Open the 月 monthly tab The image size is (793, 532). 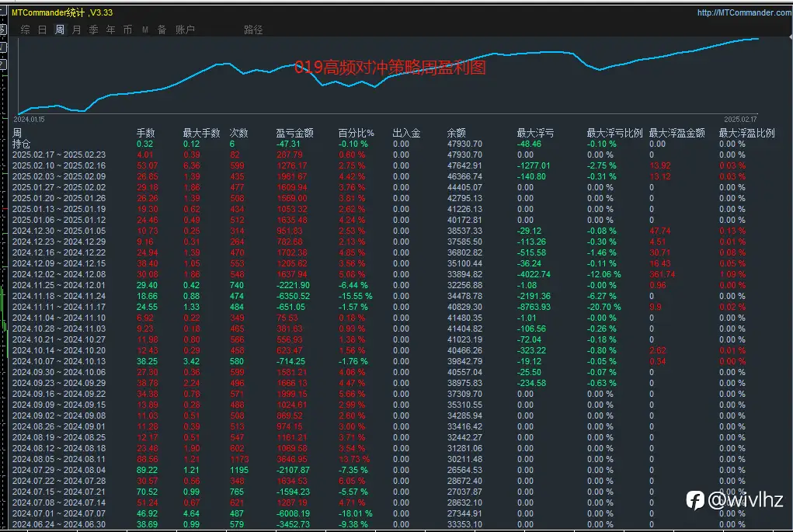pos(76,30)
